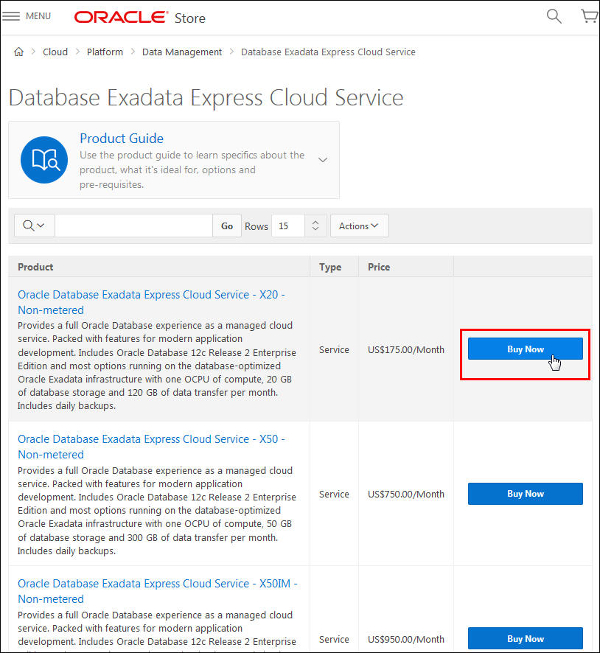Click Service type in the X50 row
This screenshot has width=600, height=653.
pos(334,494)
